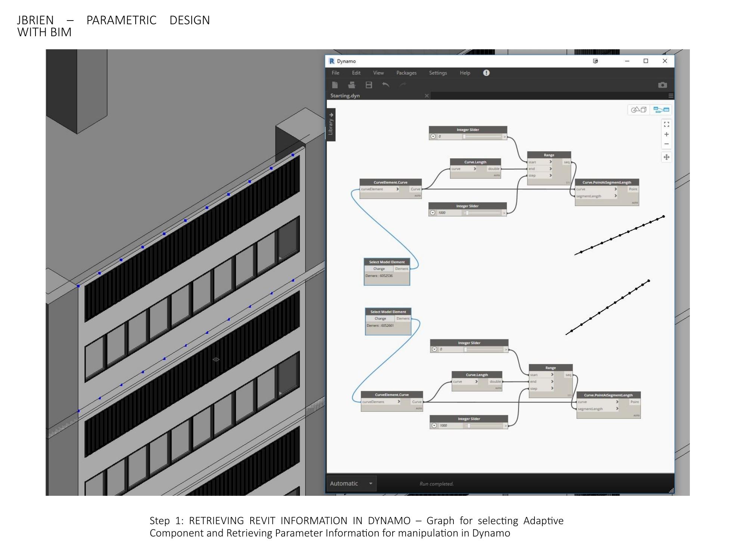Expand the collapsed Library side panel

(331, 125)
